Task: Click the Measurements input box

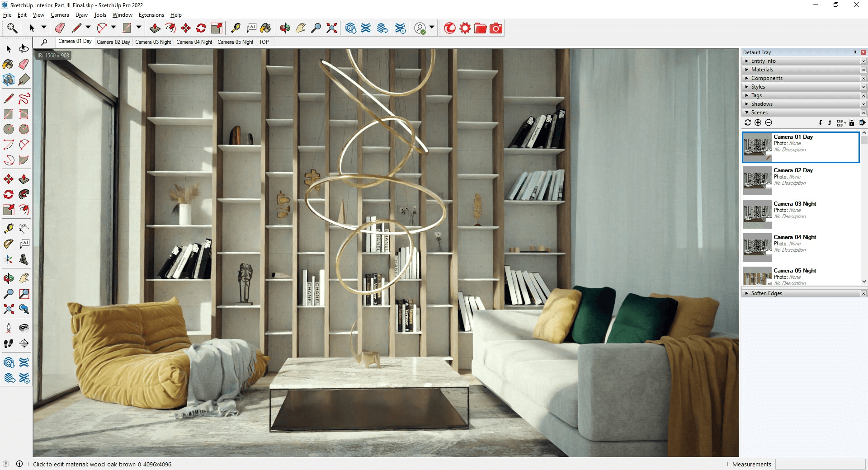Action: click(820, 464)
